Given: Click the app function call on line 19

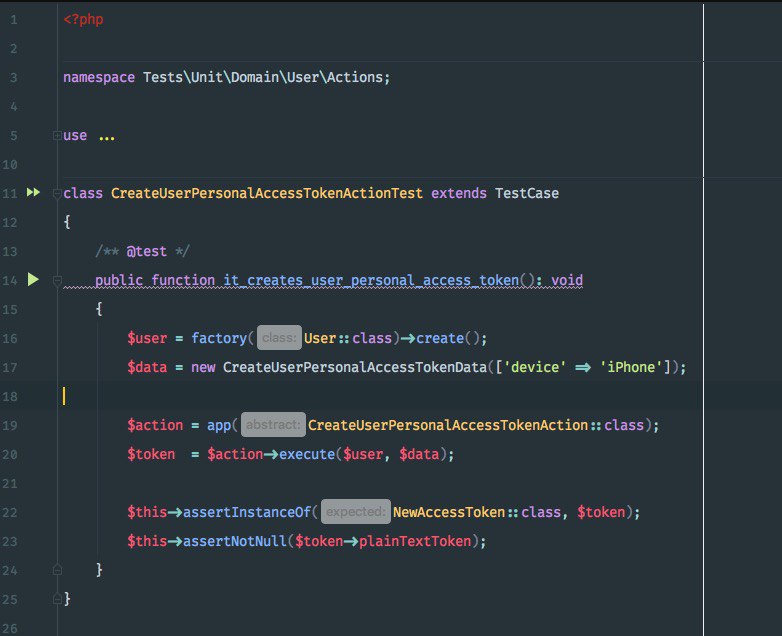Looking at the screenshot, I should (x=219, y=425).
